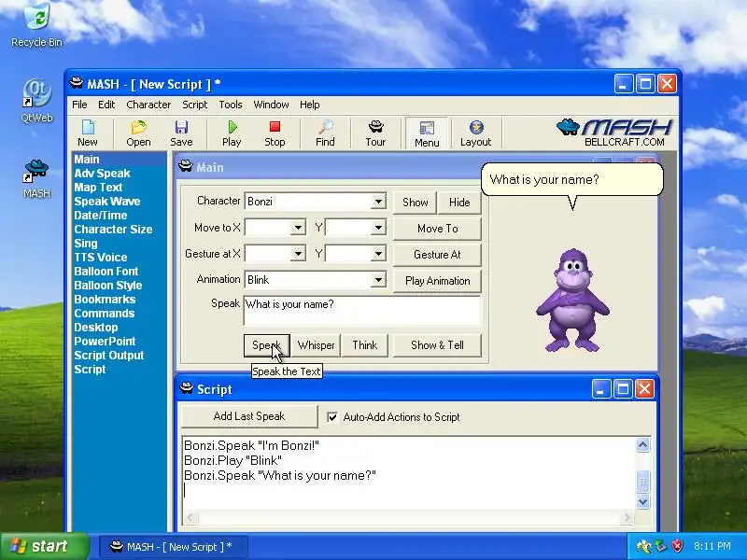Click the script scrollbar down arrow
This screenshot has height=560, width=747.
[642, 502]
